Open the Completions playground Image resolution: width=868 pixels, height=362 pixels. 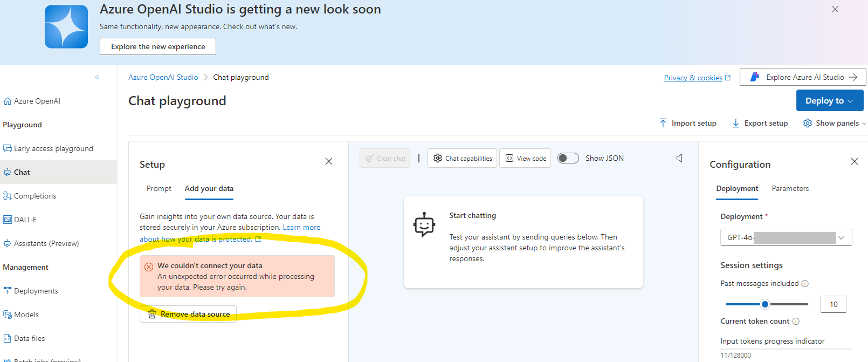35,196
